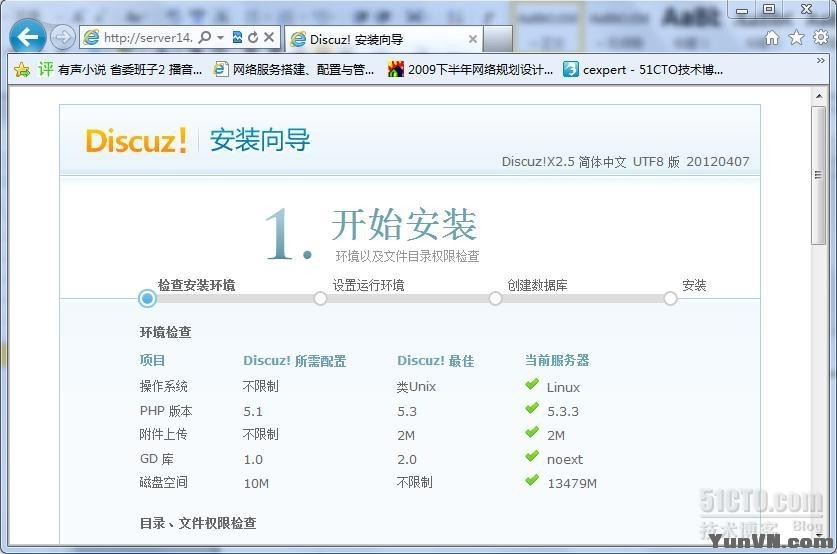Viewport: 837px width, 554px height.
Task: Click the Discuz! 最佳 column header
Action: pyautogui.click(x=436, y=361)
